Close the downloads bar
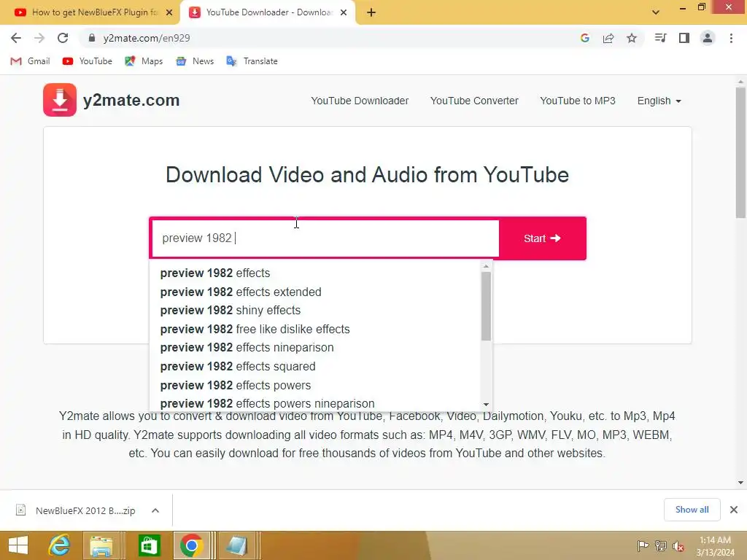747x560 pixels. [x=734, y=510]
